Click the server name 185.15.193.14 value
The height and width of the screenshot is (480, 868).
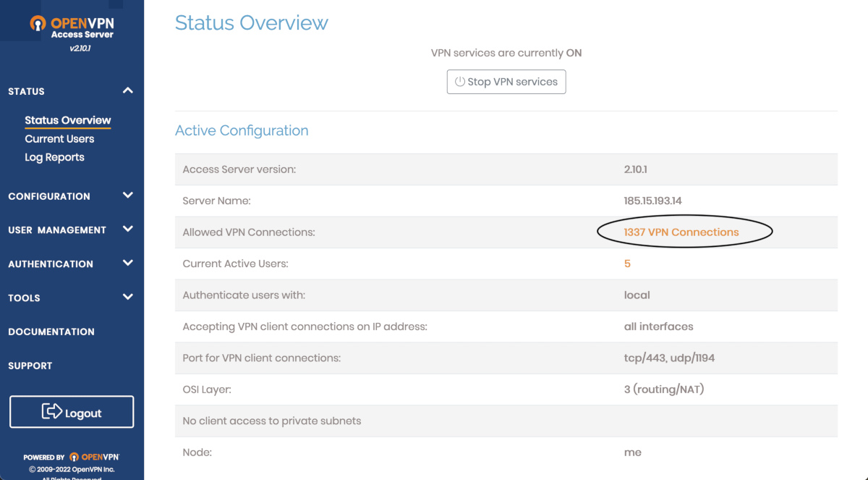tap(652, 201)
